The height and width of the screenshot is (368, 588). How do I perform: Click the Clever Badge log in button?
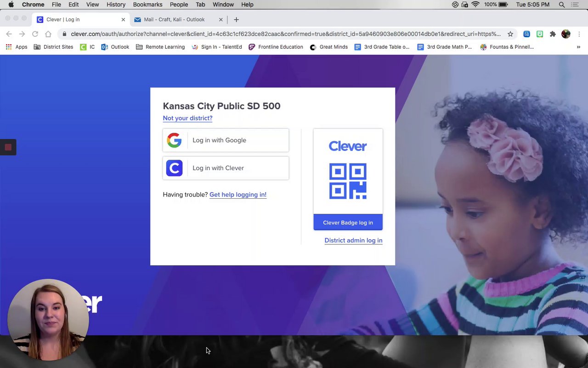pos(348,222)
